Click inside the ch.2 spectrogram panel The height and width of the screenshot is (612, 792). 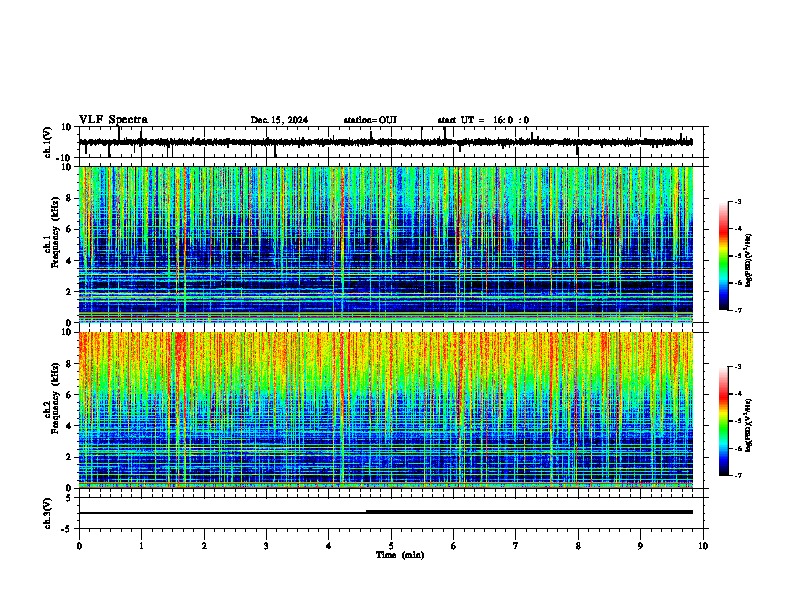tap(386, 410)
